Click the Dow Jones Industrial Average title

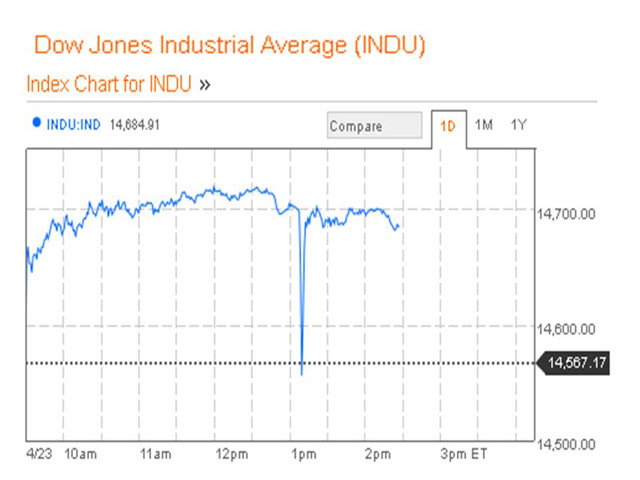pyautogui.click(x=230, y=45)
